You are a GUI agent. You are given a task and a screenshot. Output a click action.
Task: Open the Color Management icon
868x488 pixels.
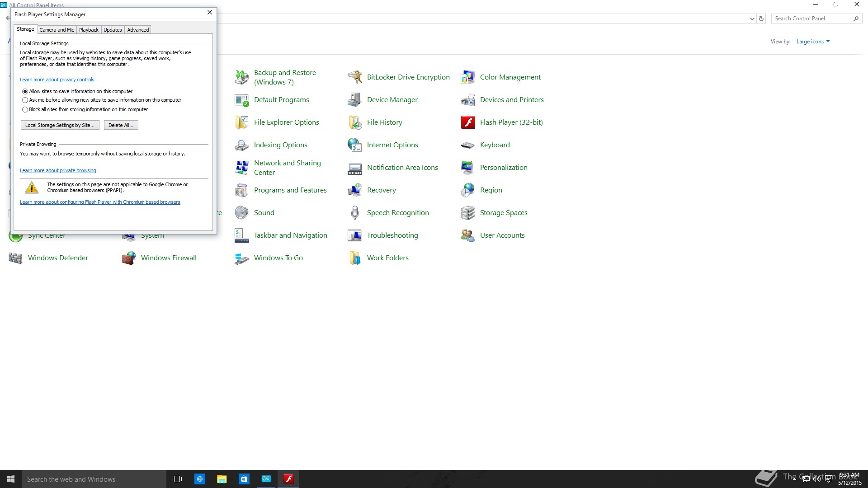pyautogui.click(x=467, y=77)
